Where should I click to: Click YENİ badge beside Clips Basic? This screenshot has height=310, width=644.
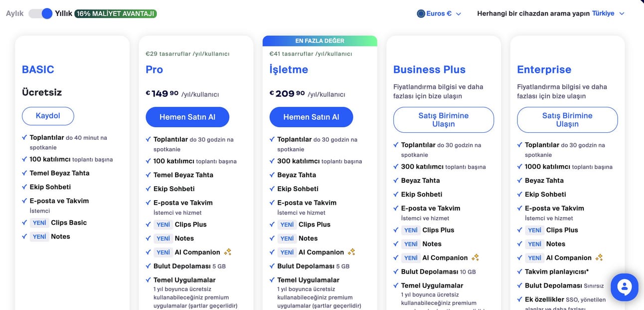[39, 223]
